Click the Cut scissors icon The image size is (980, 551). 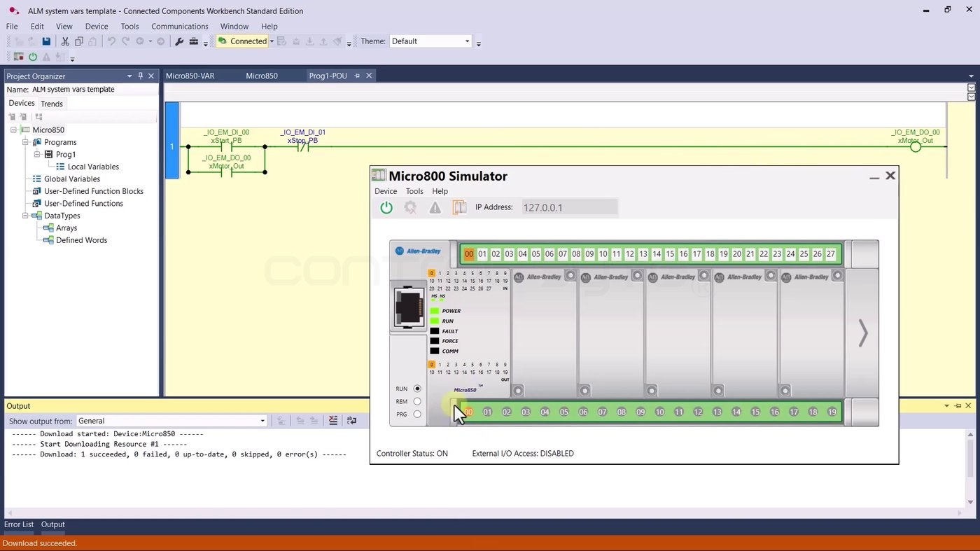(65, 41)
